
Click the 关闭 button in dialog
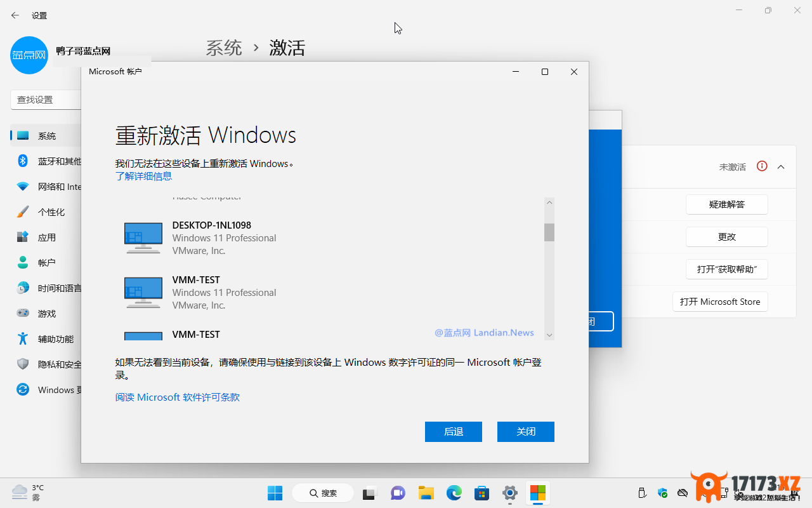526,432
